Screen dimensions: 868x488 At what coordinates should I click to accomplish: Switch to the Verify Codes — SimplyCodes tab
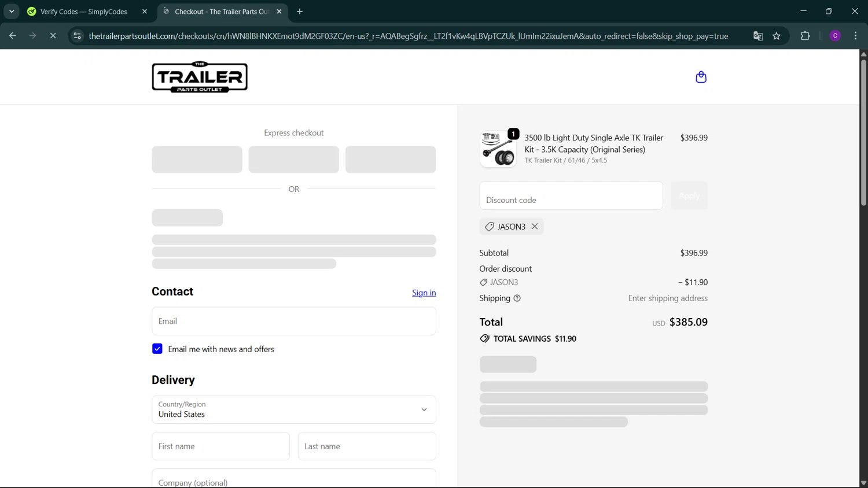pyautogui.click(x=84, y=12)
